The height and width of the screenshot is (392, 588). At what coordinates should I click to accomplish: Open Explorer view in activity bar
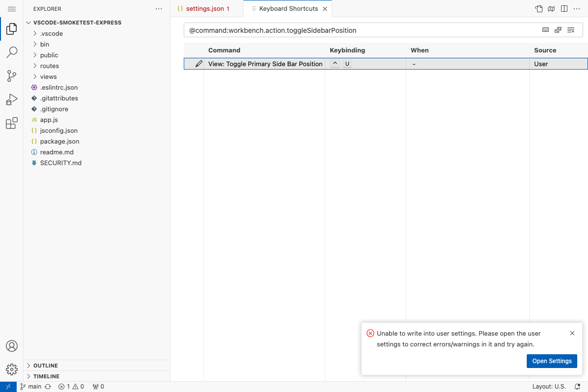pyautogui.click(x=12, y=29)
